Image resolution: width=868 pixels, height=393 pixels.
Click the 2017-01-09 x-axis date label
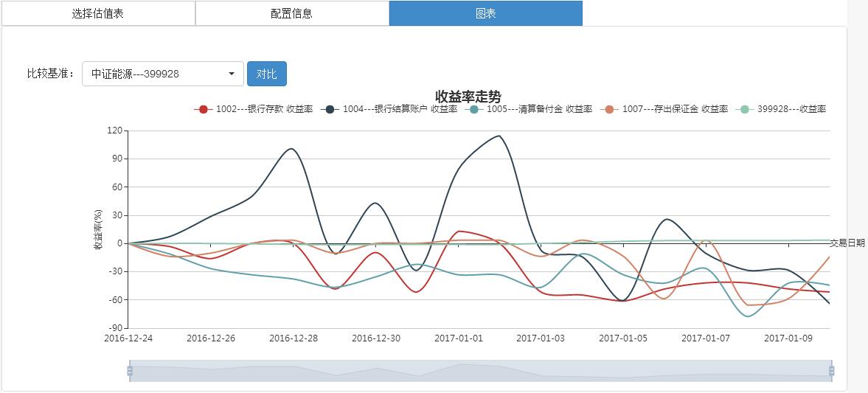[x=788, y=338]
